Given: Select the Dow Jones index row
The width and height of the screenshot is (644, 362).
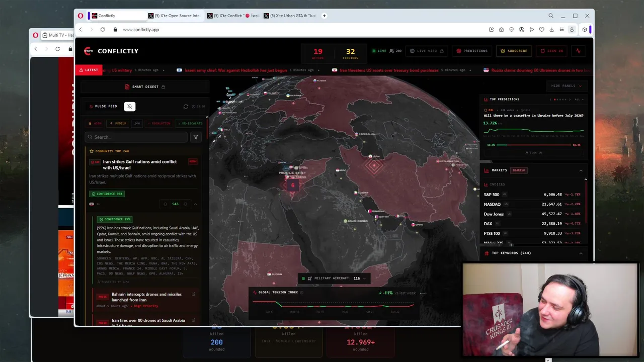Looking at the screenshot, I should click(x=532, y=214).
